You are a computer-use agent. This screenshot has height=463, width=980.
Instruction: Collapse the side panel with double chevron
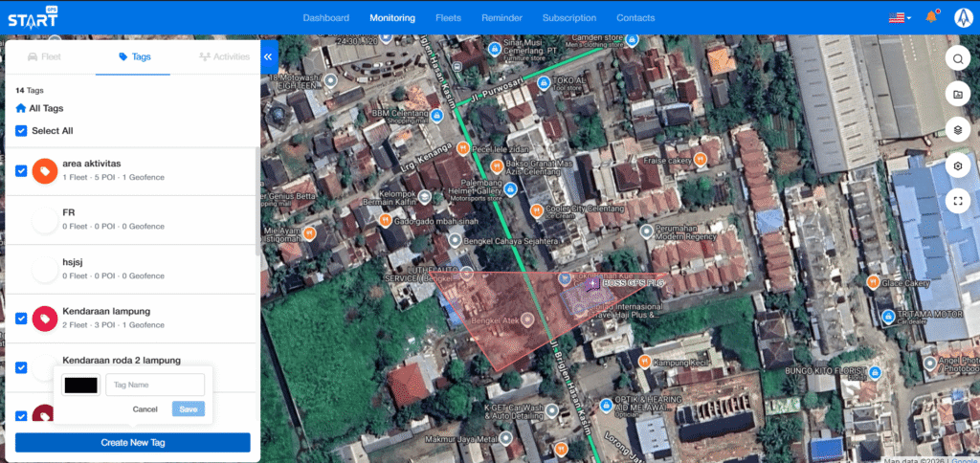coord(269,57)
